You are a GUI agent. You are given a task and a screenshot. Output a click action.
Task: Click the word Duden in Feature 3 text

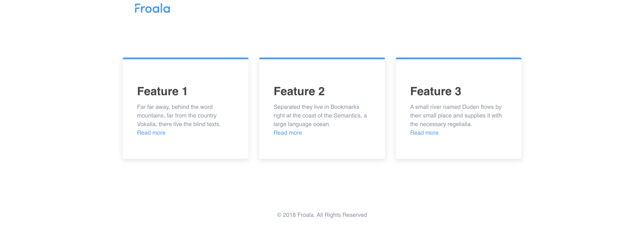click(x=471, y=107)
